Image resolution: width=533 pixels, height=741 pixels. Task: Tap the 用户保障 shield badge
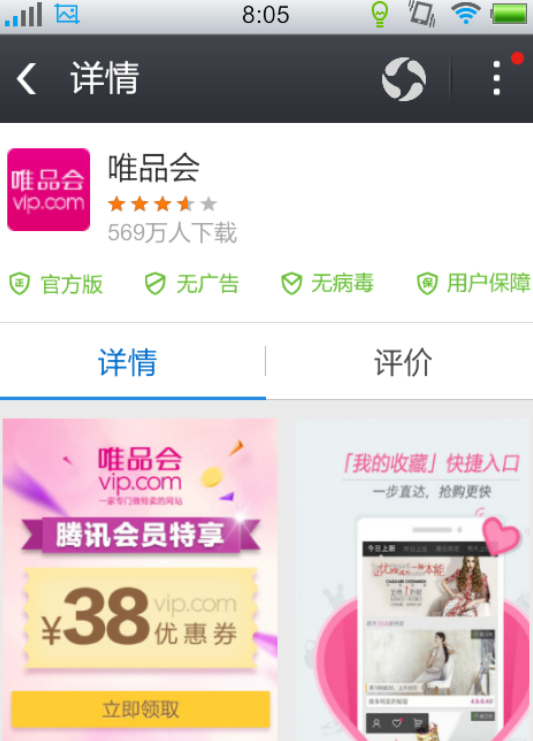473,284
